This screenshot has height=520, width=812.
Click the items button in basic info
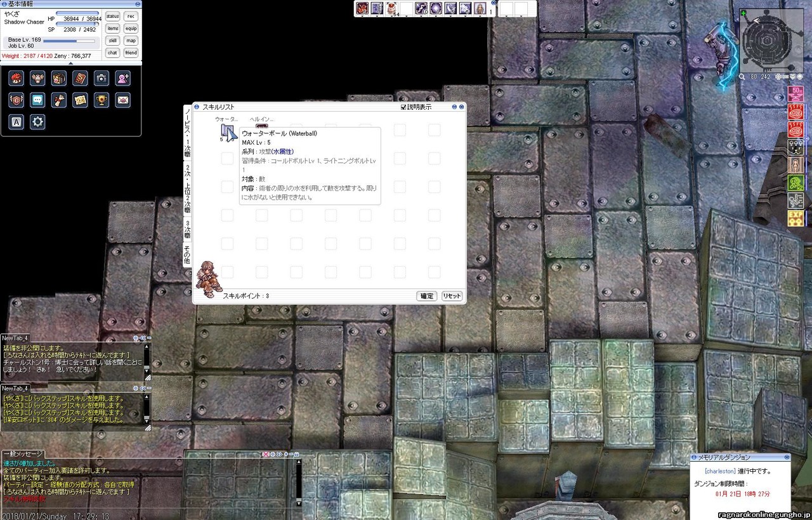pos(113,29)
